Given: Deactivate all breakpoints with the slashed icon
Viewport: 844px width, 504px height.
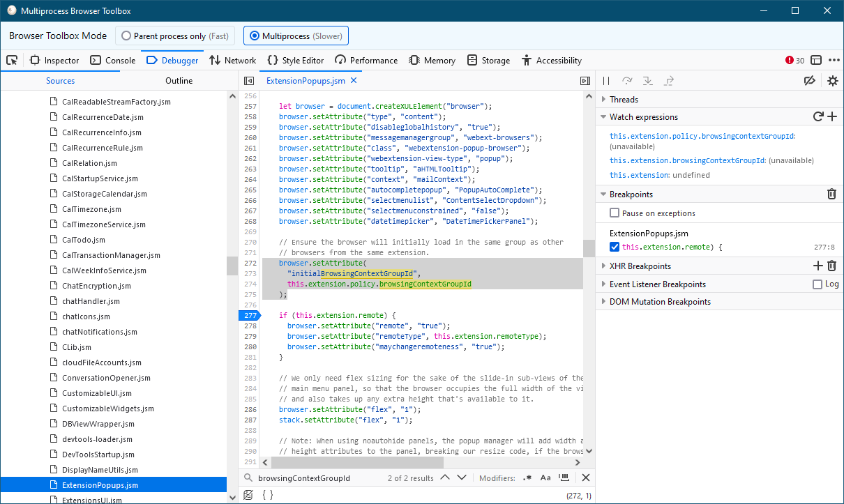Looking at the screenshot, I should coord(810,81).
